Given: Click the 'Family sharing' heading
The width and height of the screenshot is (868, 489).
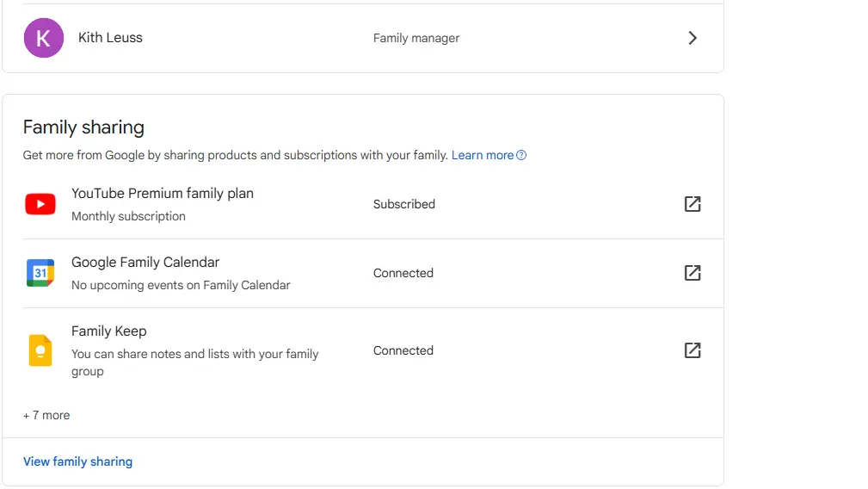Looking at the screenshot, I should point(83,127).
